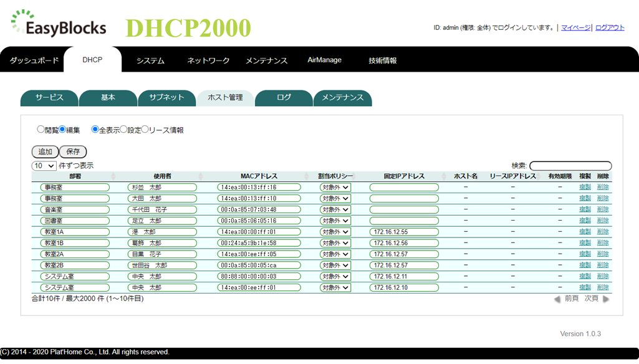The width and height of the screenshot is (639, 364).
Task: Edit MAC address field 14:ea:00:13:ff:16
Action: click(x=259, y=188)
